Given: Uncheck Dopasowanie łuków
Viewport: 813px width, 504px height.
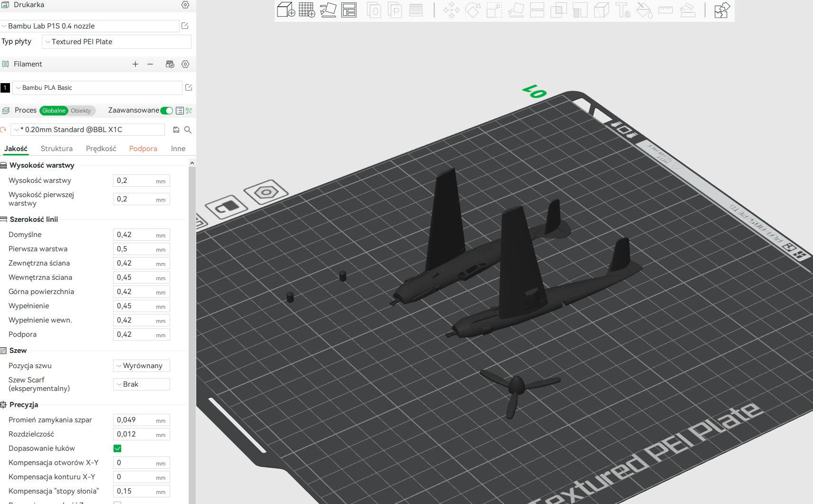Looking at the screenshot, I should (118, 448).
